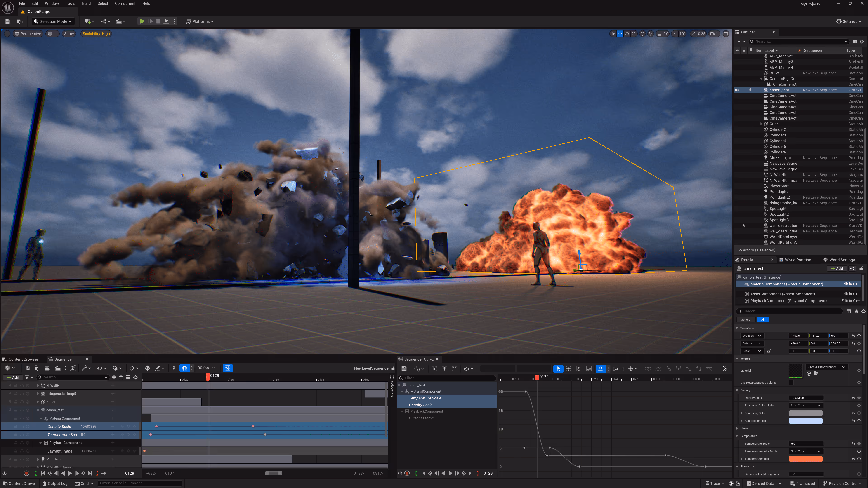This screenshot has height=488, width=868.
Task: Click the viewport layout maximize icon
Action: tap(726, 34)
